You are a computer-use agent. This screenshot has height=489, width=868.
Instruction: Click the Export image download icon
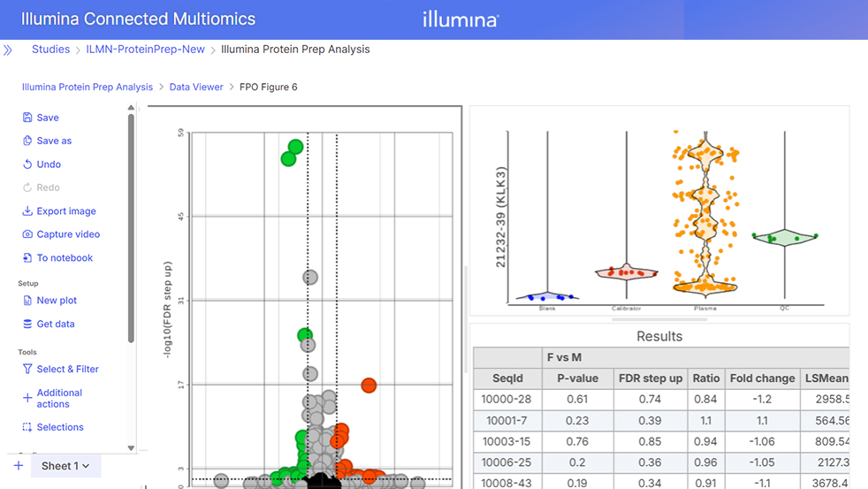click(27, 211)
